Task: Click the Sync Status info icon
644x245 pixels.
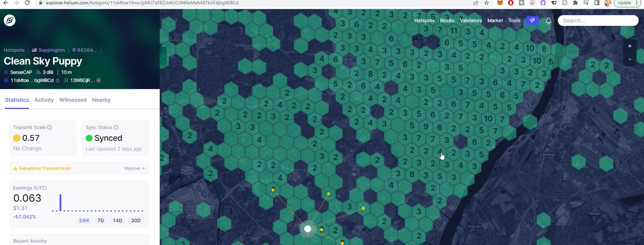Action: [x=116, y=128]
